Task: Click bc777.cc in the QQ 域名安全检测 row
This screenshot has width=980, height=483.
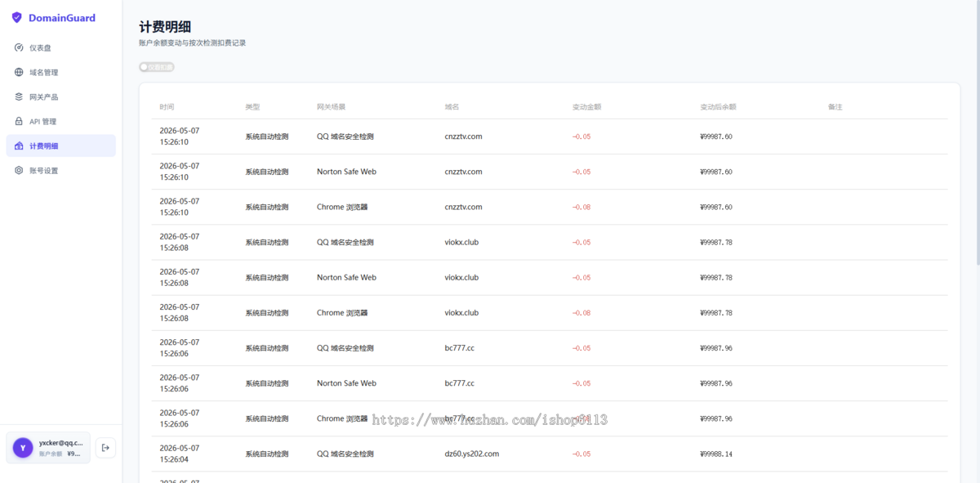Action: coord(459,347)
